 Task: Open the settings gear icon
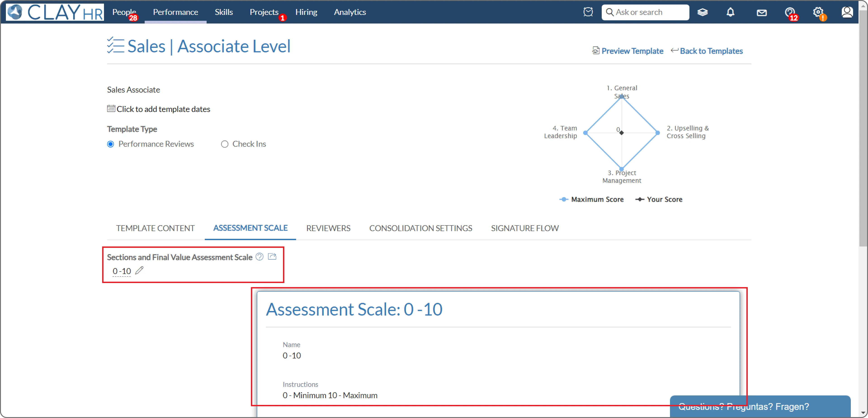point(818,12)
